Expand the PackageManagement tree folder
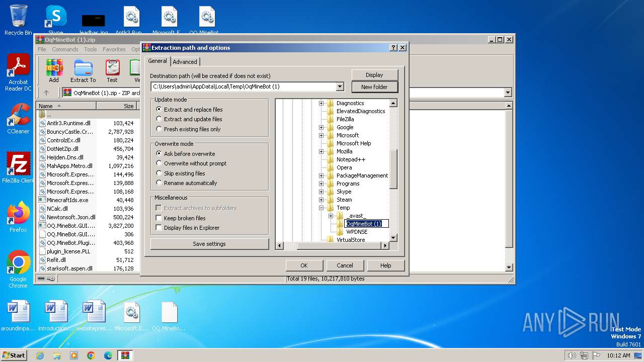 pyautogui.click(x=321, y=175)
